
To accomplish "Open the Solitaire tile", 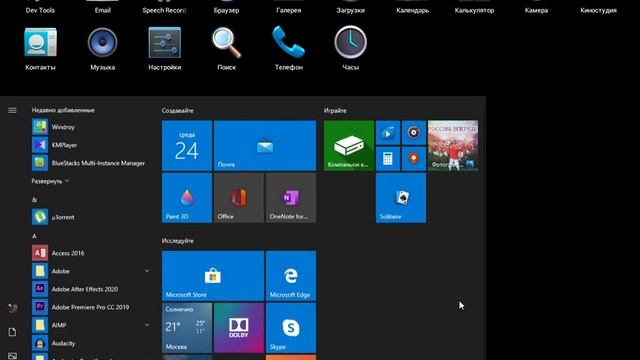I will pyautogui.click(x=401, y=198).
